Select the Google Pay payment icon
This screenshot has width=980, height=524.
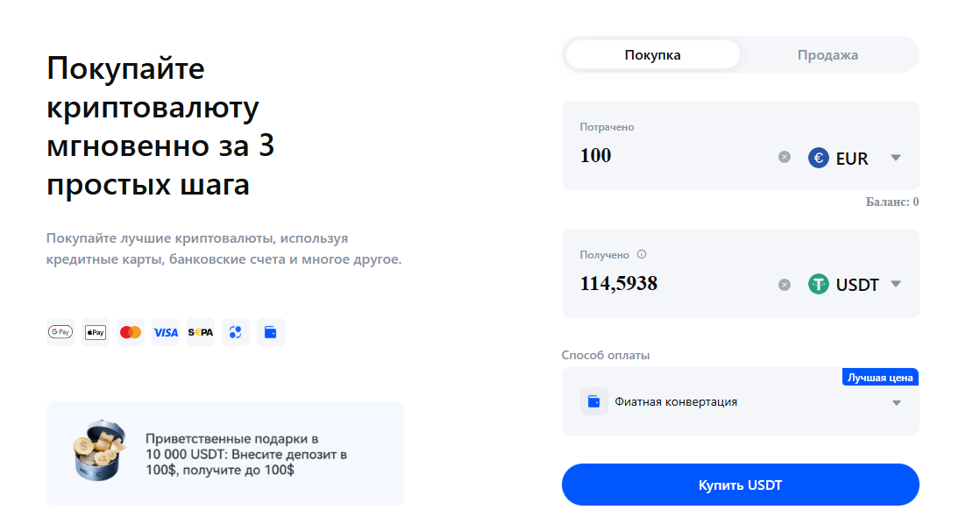pyautogui.click(x=60, y=331)
